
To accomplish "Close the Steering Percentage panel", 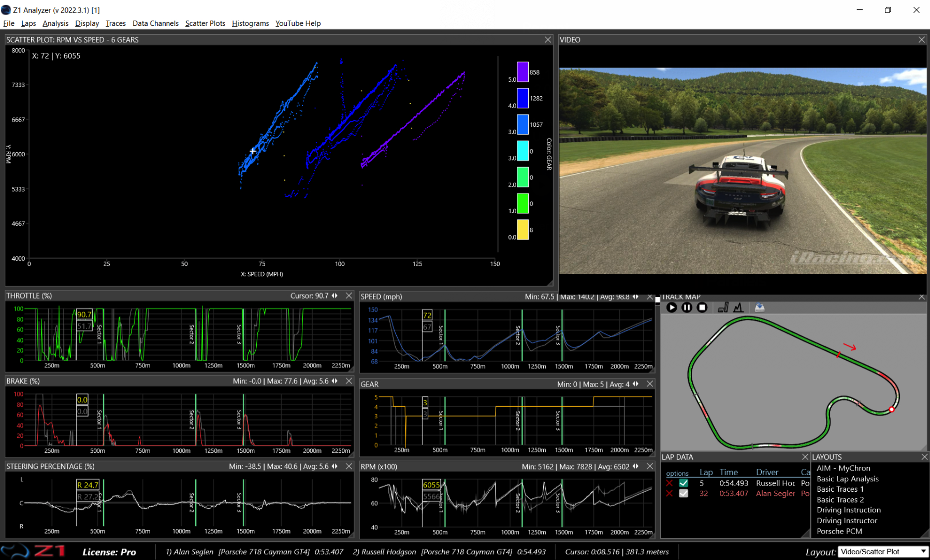I will pos(349,466).
